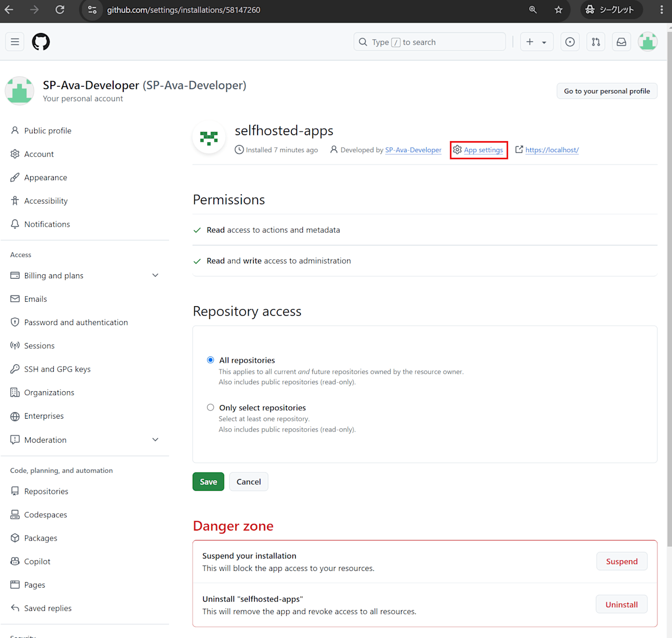Open the issues icon in header
Screen dimensions: 672x638
pyautogui.click(x=570, y=42)
